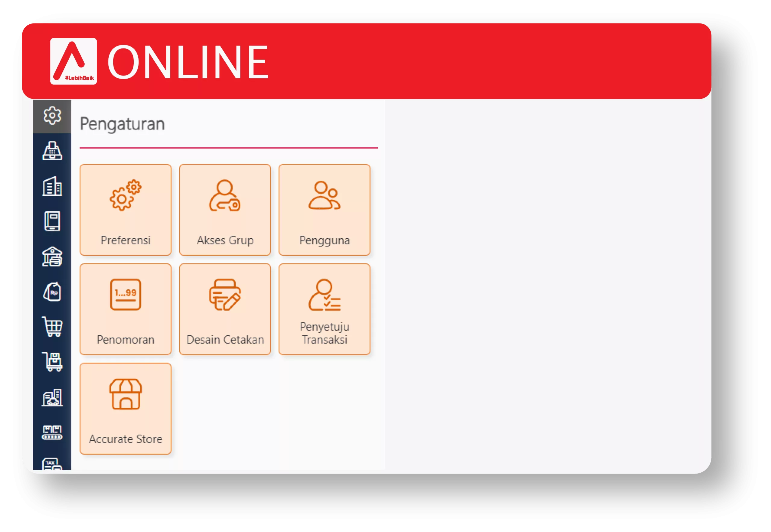Viewport: 771px width, 532px height.
Task: Open the bank with cards icon in sidebar
Action: pos(52,257)
